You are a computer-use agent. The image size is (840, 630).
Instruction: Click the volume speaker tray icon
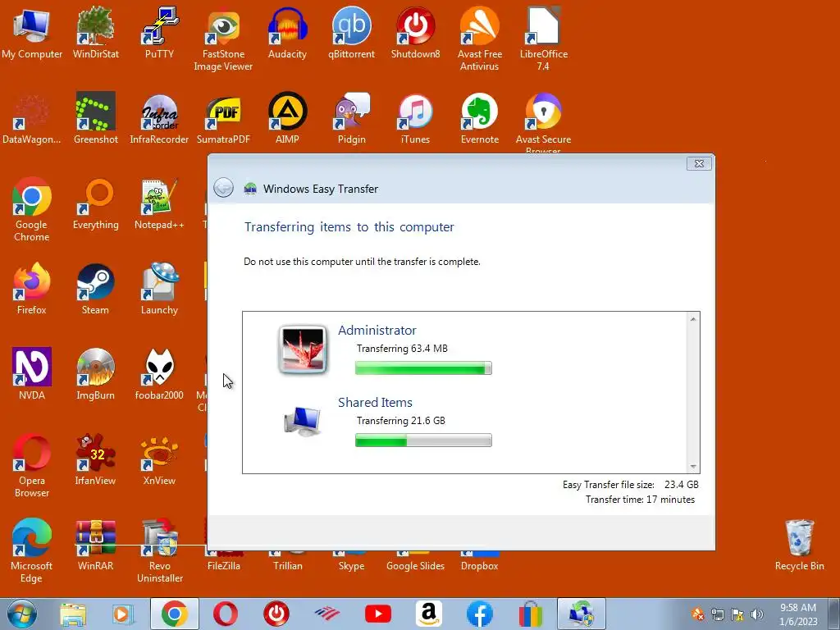tap(757, 614)
